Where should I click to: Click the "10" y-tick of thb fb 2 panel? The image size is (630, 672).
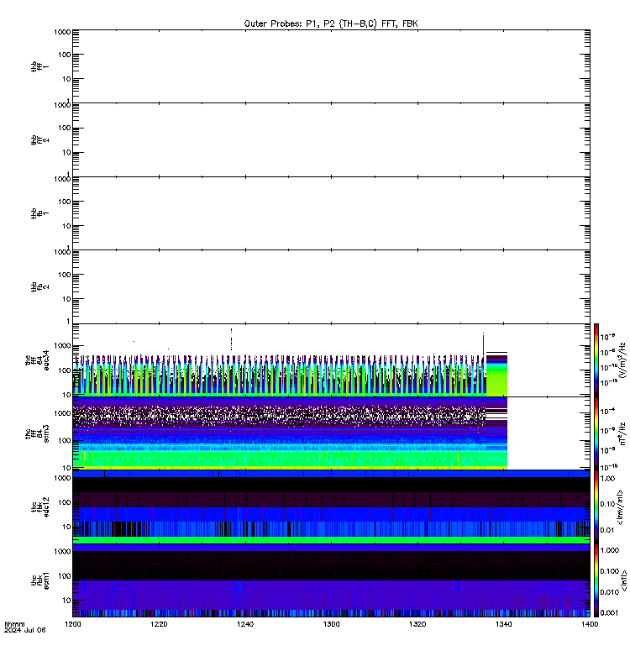(x=67, y=299)
